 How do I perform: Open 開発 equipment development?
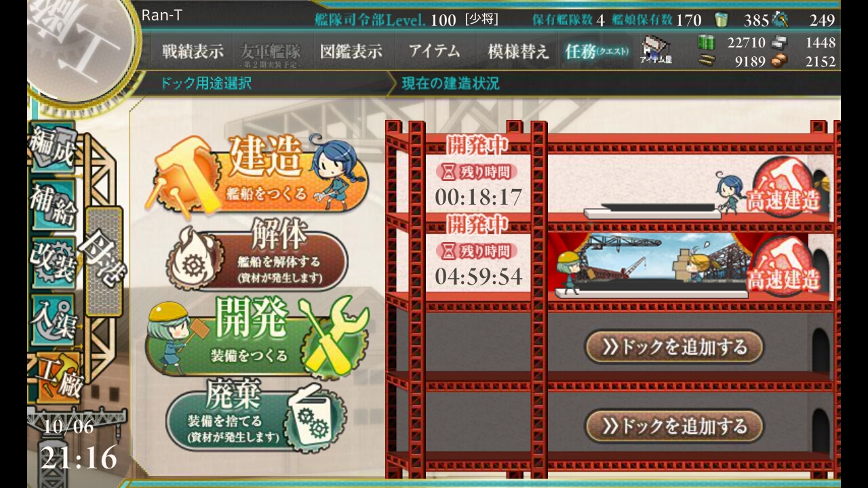click(x=258, y=336)
